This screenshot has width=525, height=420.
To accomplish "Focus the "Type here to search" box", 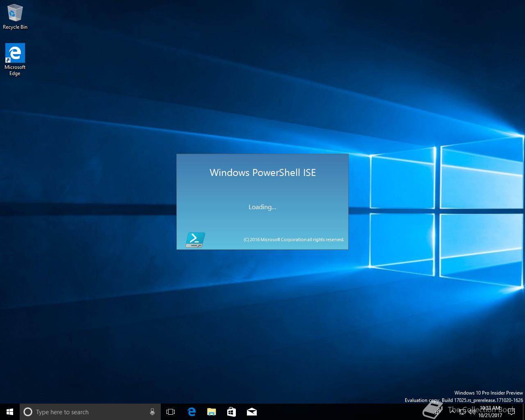I will pyautogui.click(x=90, y=412).
